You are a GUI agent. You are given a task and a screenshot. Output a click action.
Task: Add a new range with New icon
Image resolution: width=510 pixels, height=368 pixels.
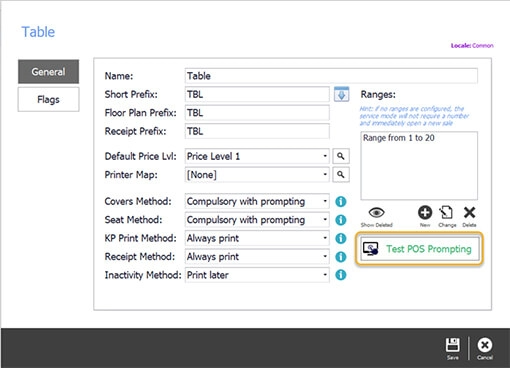click(425, 216)
